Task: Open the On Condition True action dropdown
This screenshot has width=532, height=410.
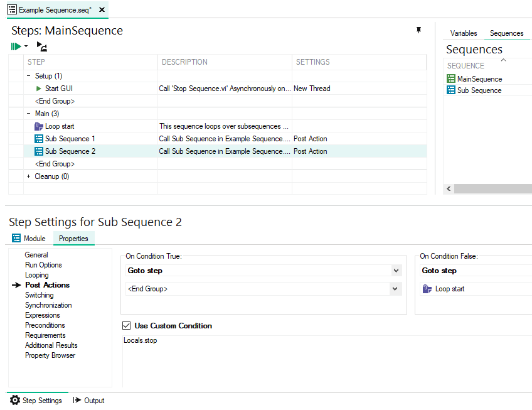Action: (395, 271)
